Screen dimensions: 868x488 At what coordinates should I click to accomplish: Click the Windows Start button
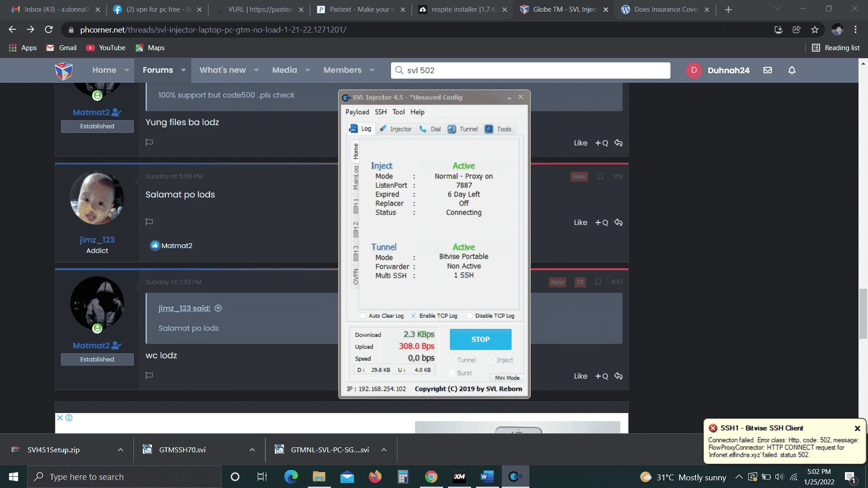point(13,477)
